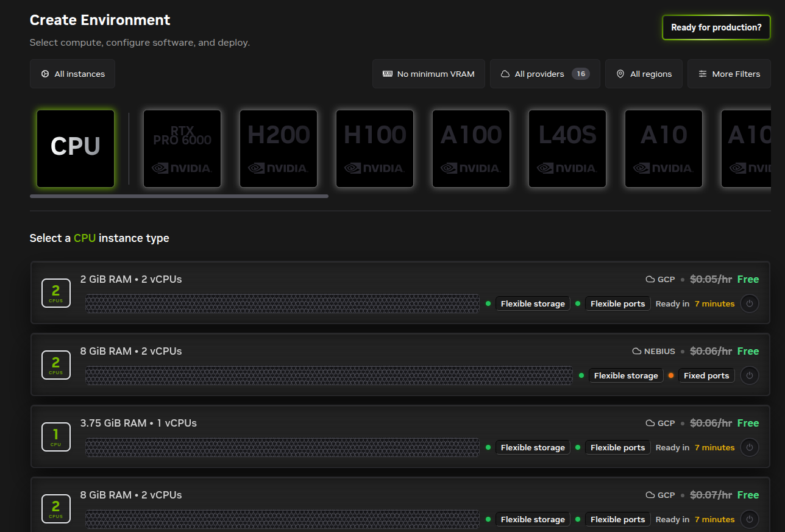The image size is (785, 532).
Task: Open the All regions dropdown
Action: (x=644, y=74)
